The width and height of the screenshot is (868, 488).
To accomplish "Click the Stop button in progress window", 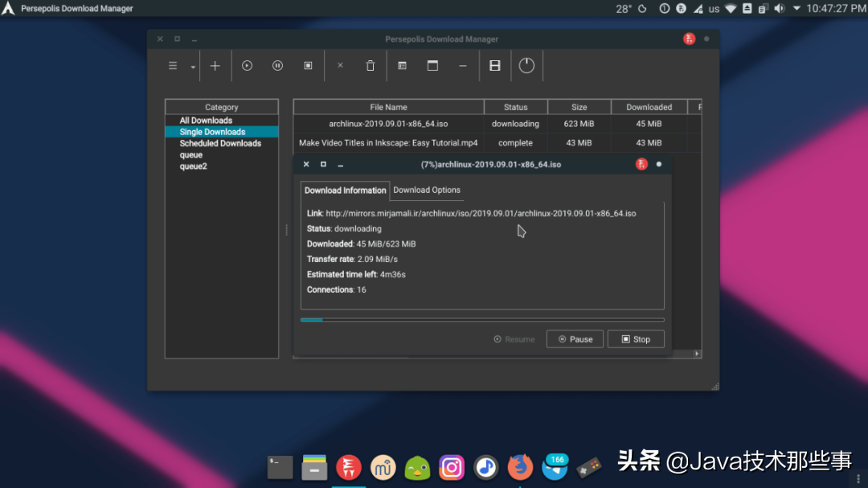I will [x=636, y=339].
